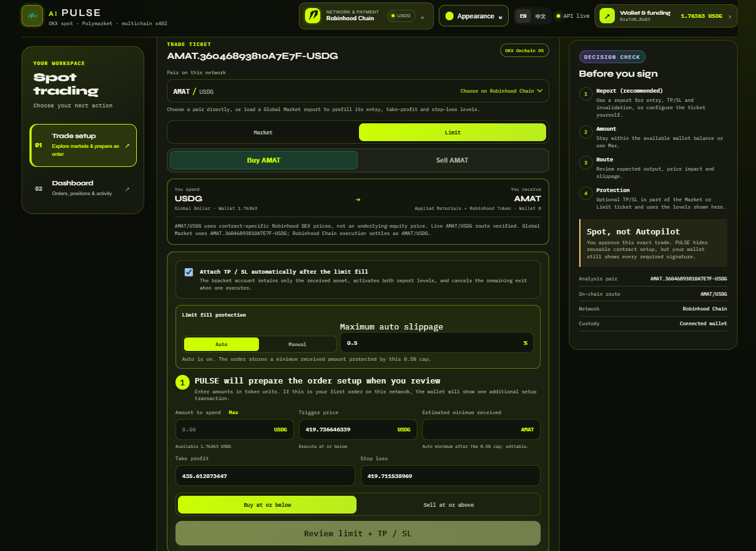756x551 pixels.
Task: Click the USDG payment token pill
Action: (x=401, y=16)
